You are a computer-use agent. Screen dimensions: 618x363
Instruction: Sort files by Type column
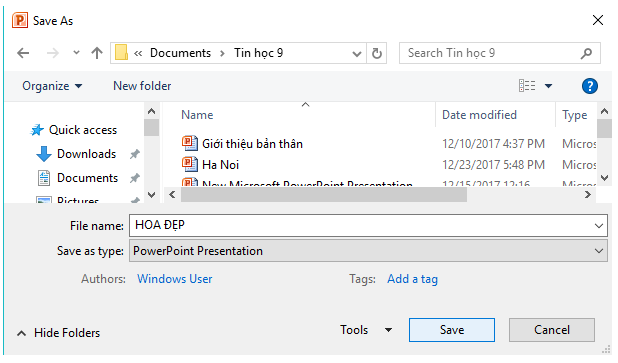tap(575, 115)
